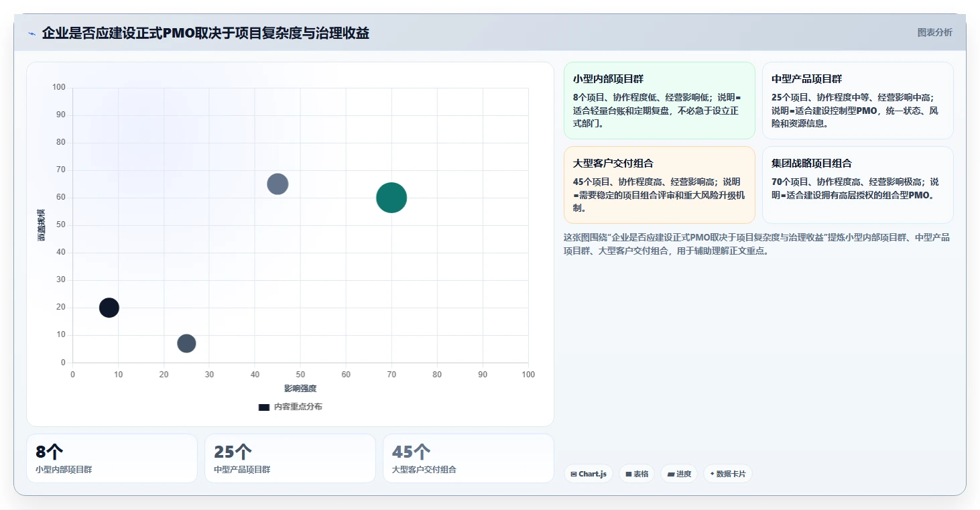Select the gray-blue bubble at x 45

tap(278, 184)
